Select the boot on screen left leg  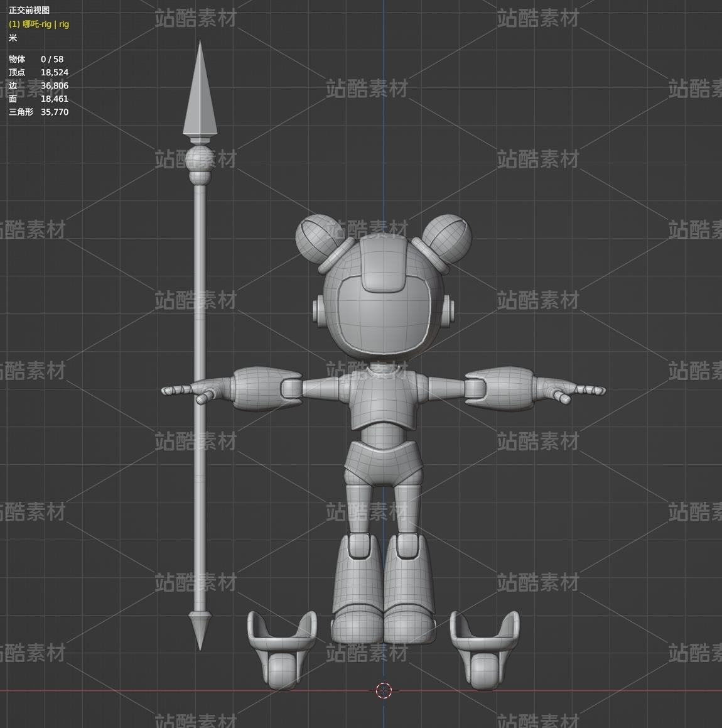click(x=357, y=590)
